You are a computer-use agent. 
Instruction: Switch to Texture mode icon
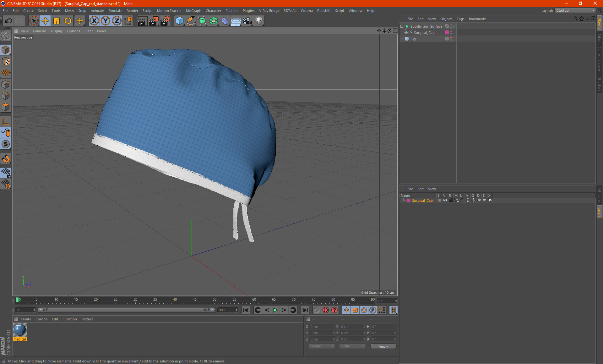[x=6, y=62]
